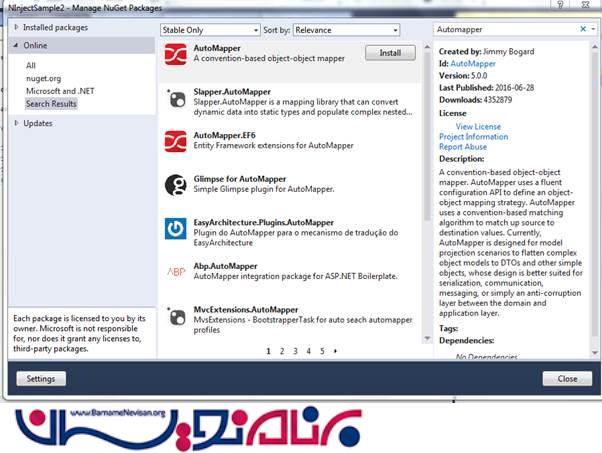Go to results page 5
This screenshot has width=602, height=453.
(322, 351)
